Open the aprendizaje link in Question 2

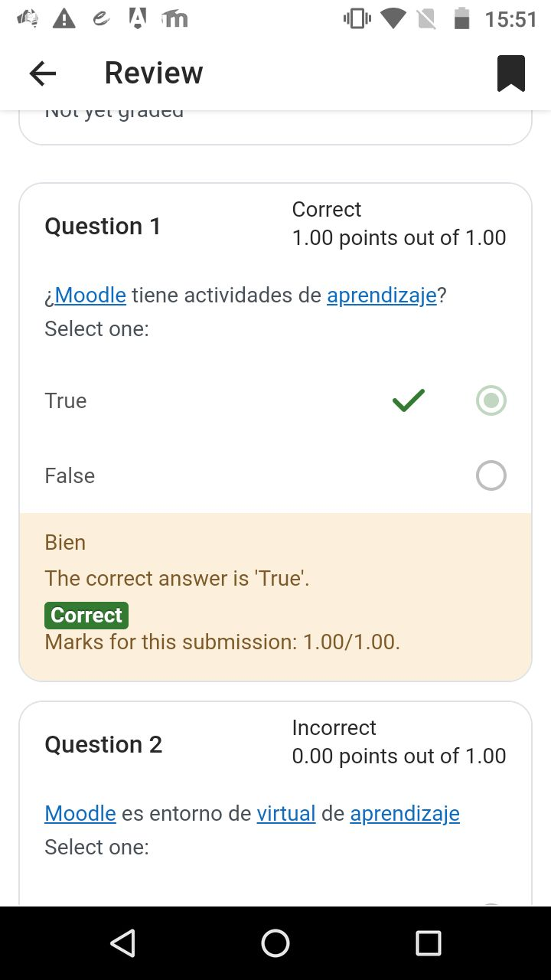(405, 813)
